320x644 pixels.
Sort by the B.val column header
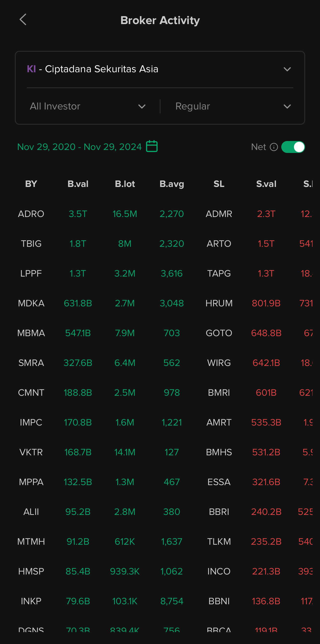[78, 184]
